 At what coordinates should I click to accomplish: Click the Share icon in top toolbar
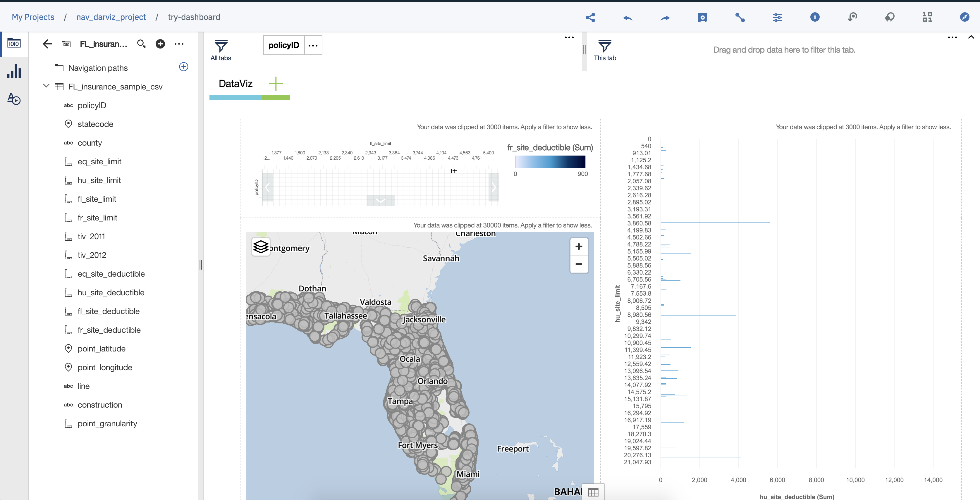[590, 17]
